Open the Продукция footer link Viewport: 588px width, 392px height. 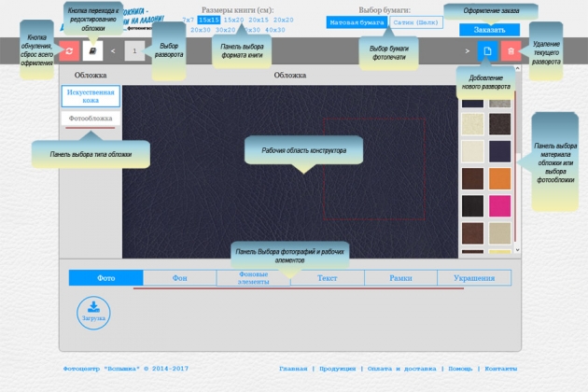tap(338, 369)
